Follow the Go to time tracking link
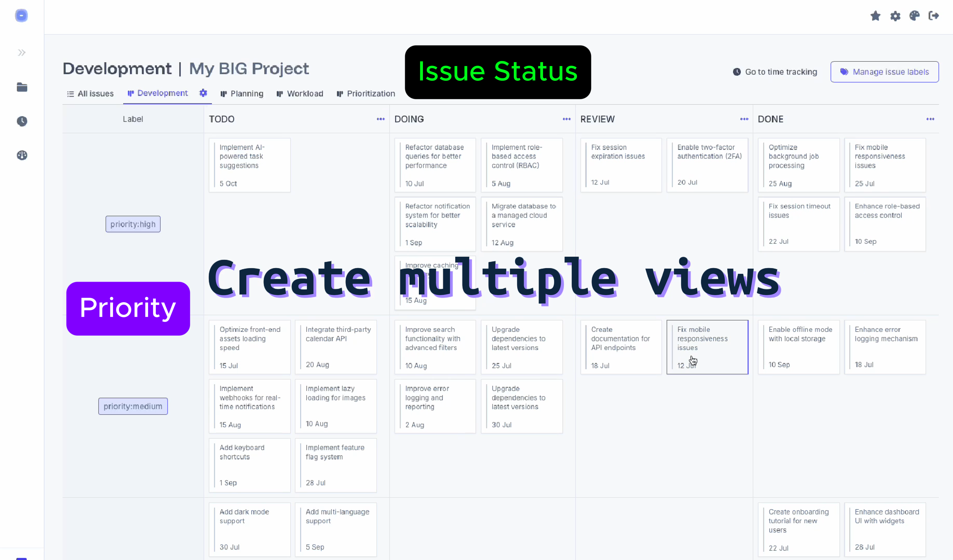 pyautogui.click(x=775, y=72)
